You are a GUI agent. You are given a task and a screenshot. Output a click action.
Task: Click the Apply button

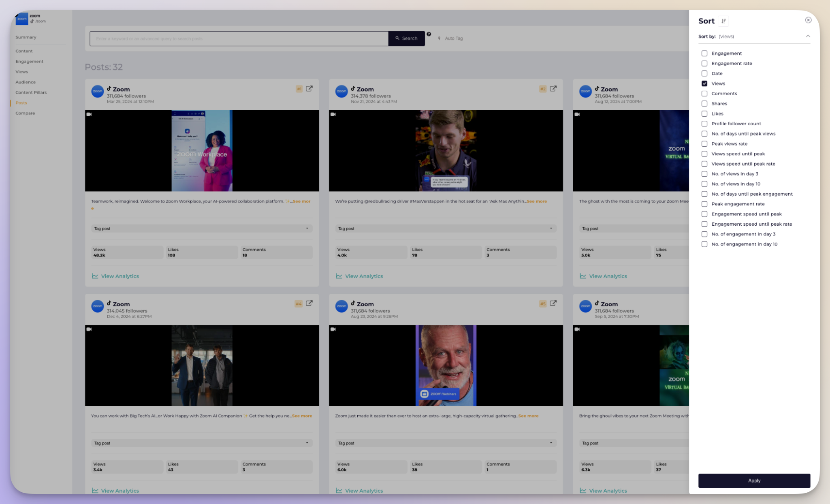point(754,481)
